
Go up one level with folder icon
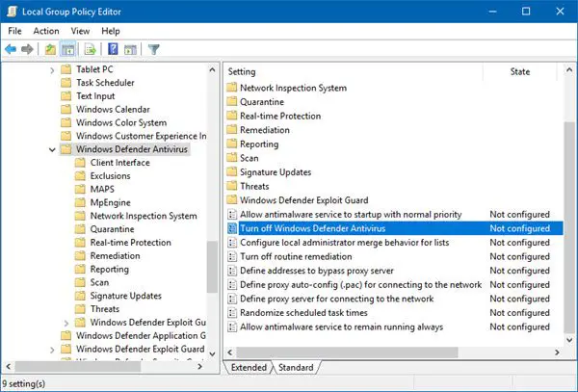pos(50,49)
